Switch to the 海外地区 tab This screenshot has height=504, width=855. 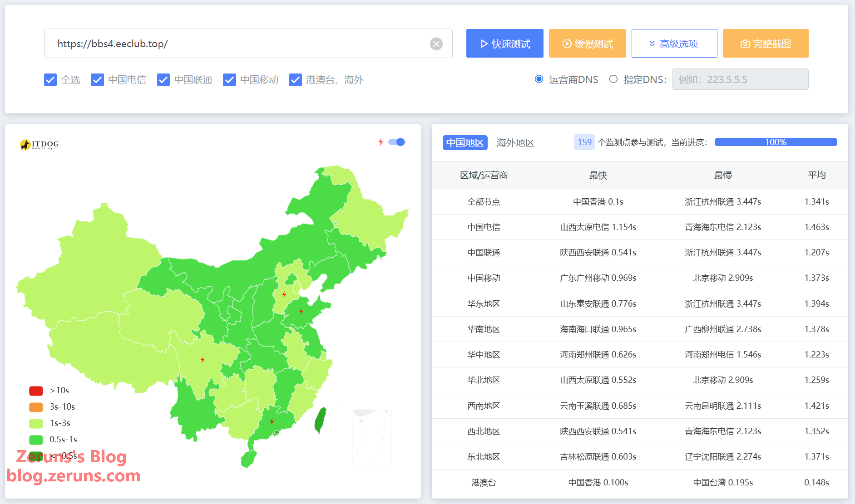tap(515, 142)
